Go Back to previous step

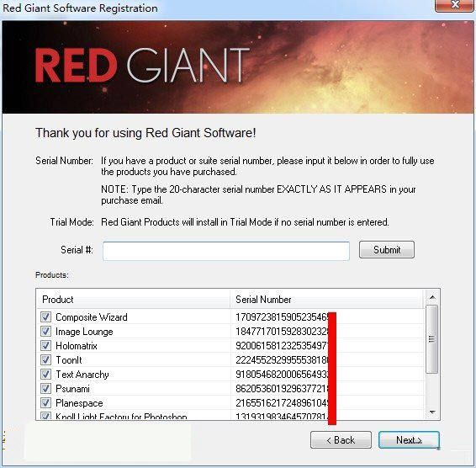(x=341, y=439)
